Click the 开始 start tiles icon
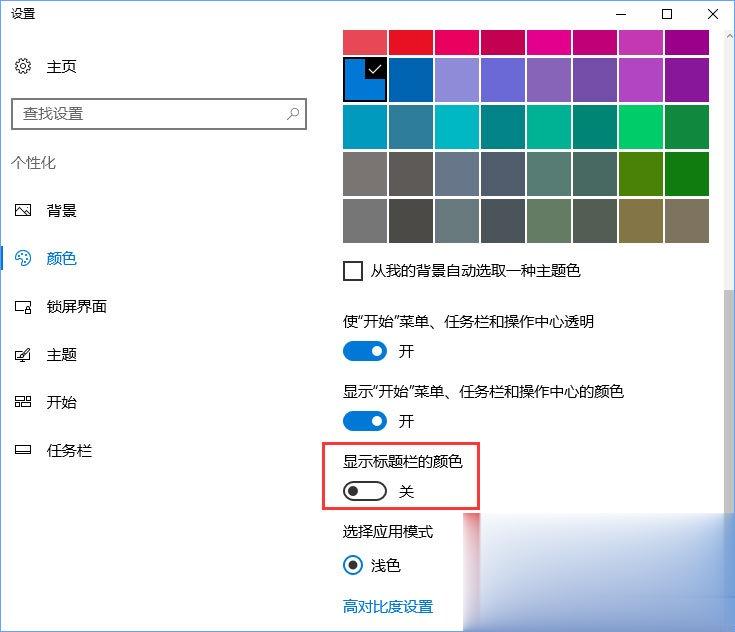Screen dimensions: 735x632 [x=22, y=402]
